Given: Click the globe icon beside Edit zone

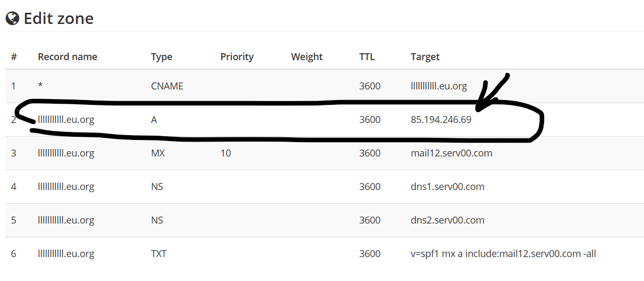Looking at the screenshot, I should pyautogui.click(x=12, y=19).
